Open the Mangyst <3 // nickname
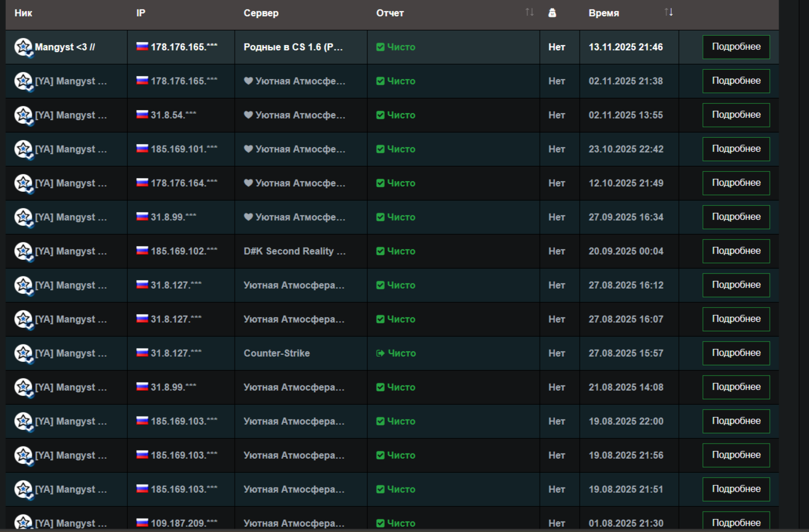 point(65,47)
